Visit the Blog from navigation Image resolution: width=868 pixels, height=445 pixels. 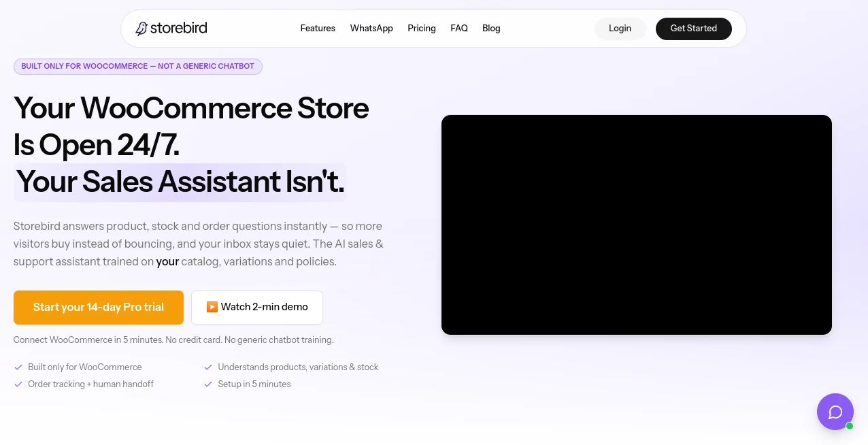(491, 29)
